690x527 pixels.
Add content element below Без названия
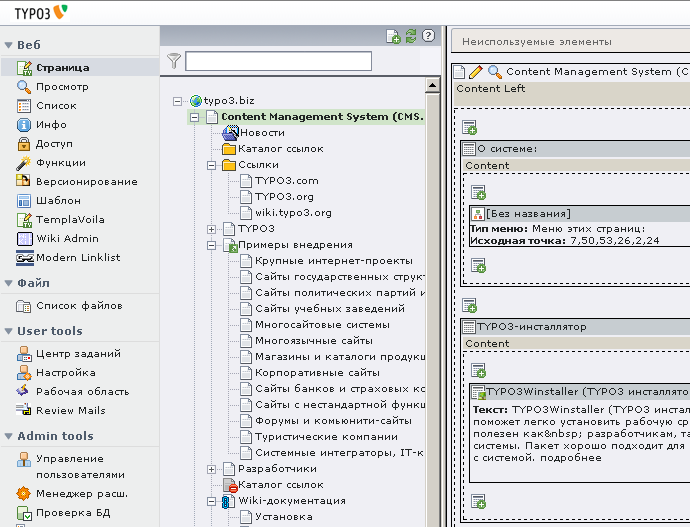pyautogui.click(x=478, y=265)
